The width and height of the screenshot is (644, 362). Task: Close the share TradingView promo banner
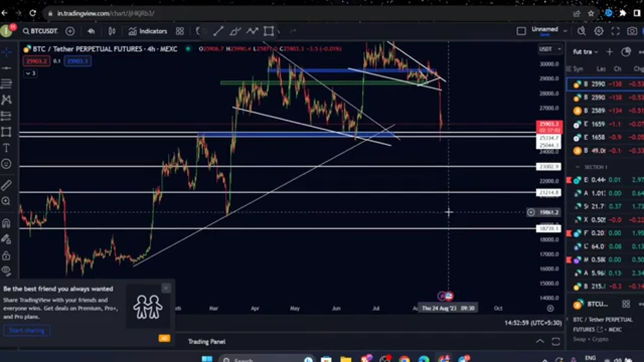coord(166,288)
